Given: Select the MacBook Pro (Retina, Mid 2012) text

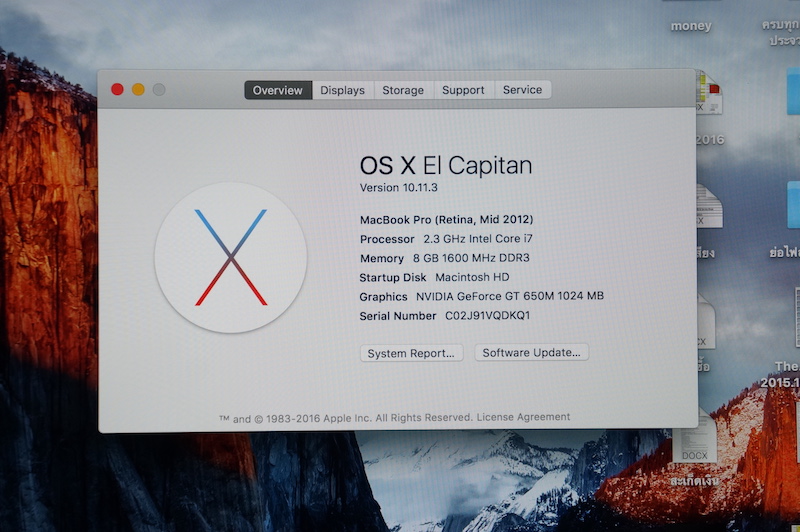Looking at the screenshot, I should coord(446,219).
